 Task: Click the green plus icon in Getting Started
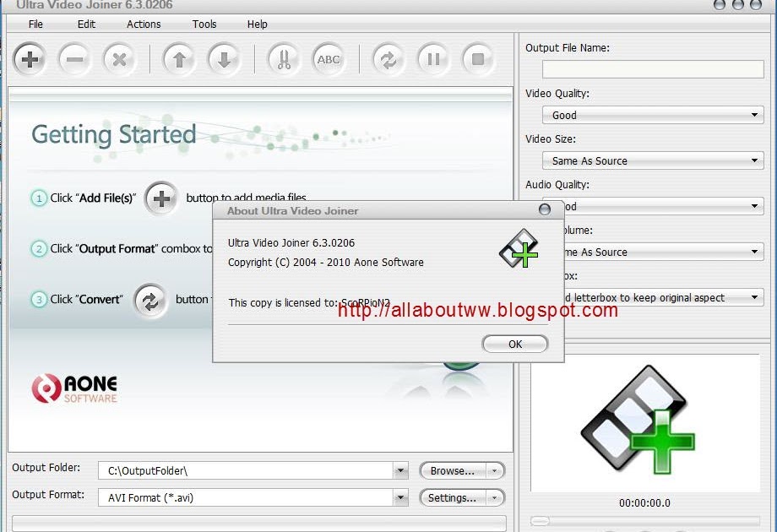(161, 198)
